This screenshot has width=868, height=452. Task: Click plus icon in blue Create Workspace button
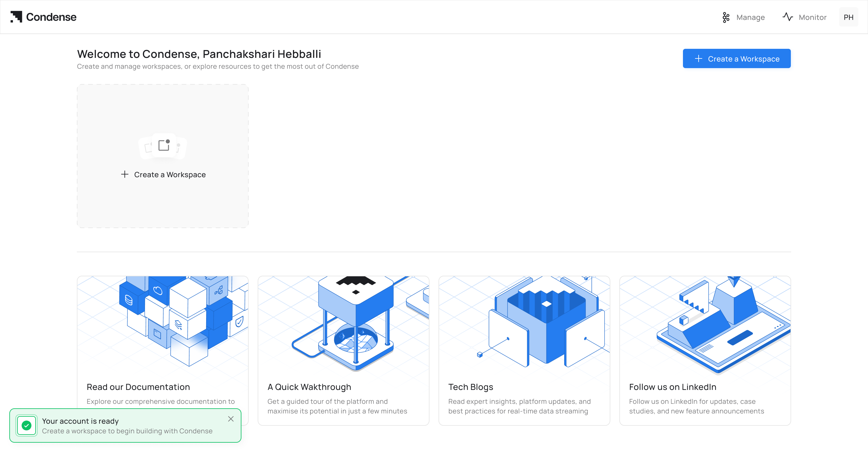[699, 58]
